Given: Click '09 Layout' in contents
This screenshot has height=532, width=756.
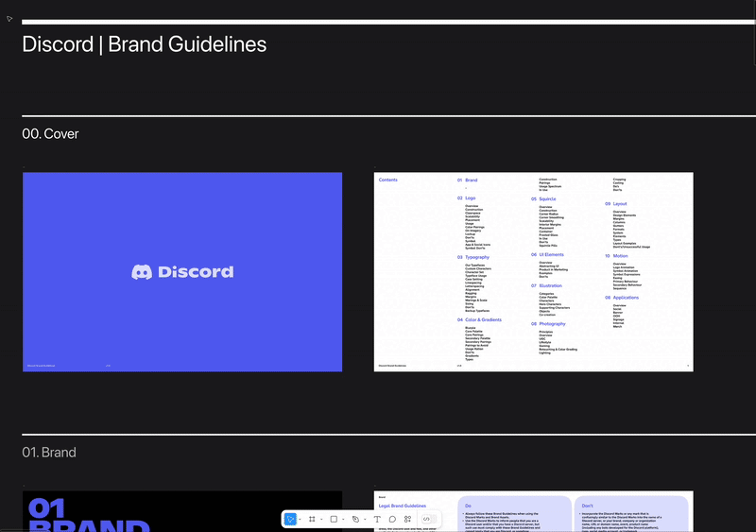Looking at the screenshot, I should point(616,203).
